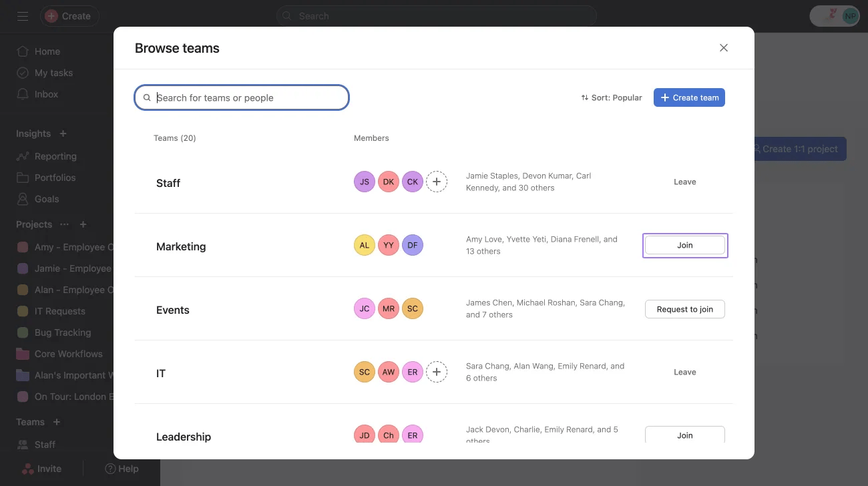Image resolution: width=868 pixels, height=486 pixels.
Task: Open the Projects more options menu
Action: 65,224
